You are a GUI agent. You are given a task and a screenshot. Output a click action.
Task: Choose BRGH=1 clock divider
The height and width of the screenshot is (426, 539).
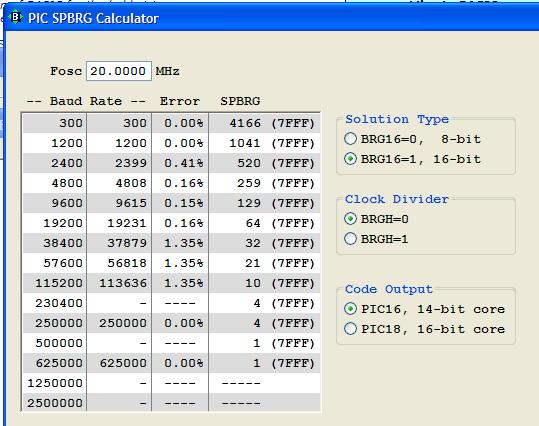coord(376,239)
